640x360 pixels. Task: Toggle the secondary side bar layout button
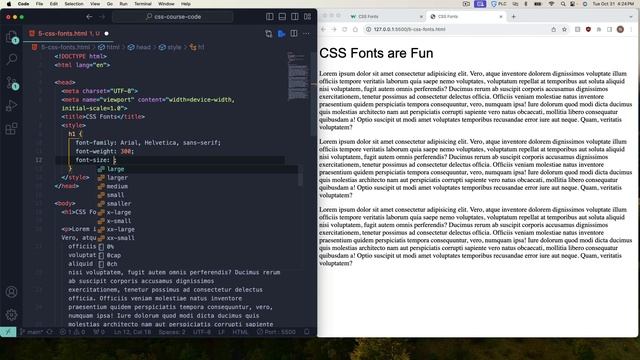click(x=295, y=17)
